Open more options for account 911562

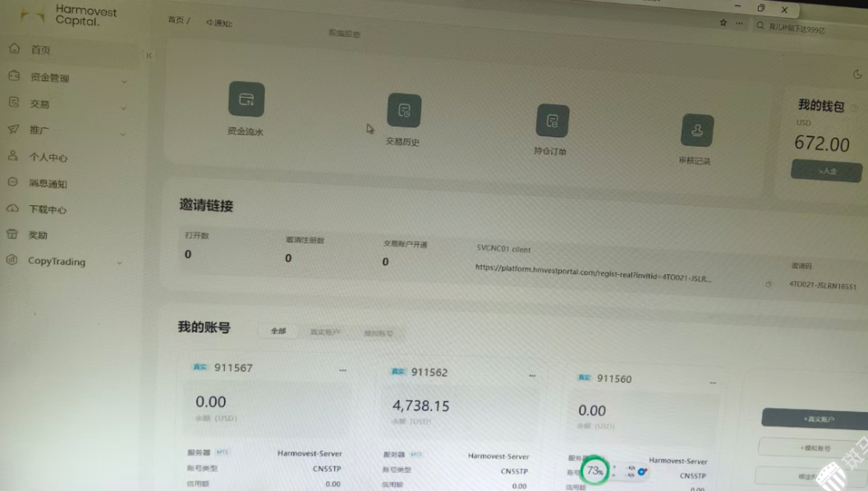pos(532,375)
